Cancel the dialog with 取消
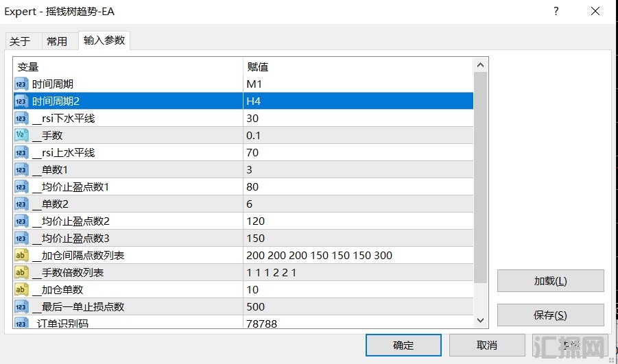This screenshot has width=618, height=364. 486,345
